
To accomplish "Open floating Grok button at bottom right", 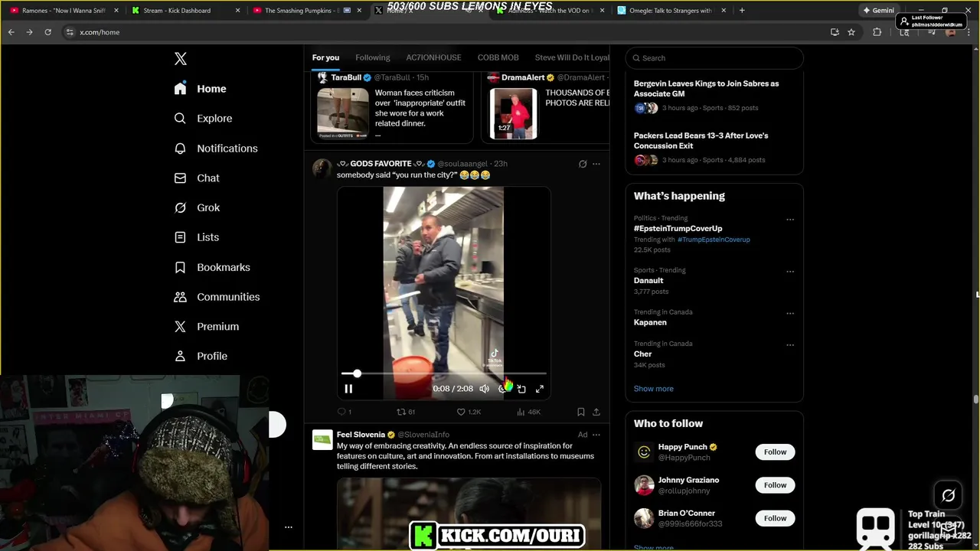I will point(948,496).
